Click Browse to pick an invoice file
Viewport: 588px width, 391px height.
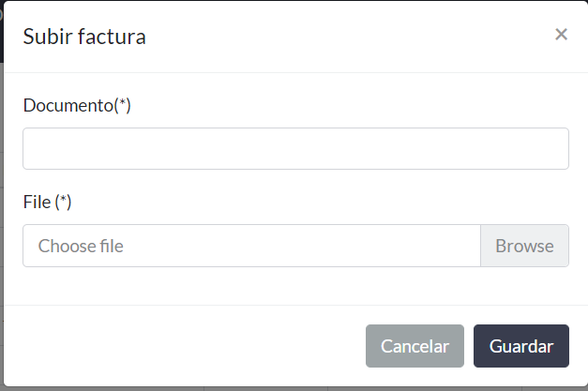(524, 246)
